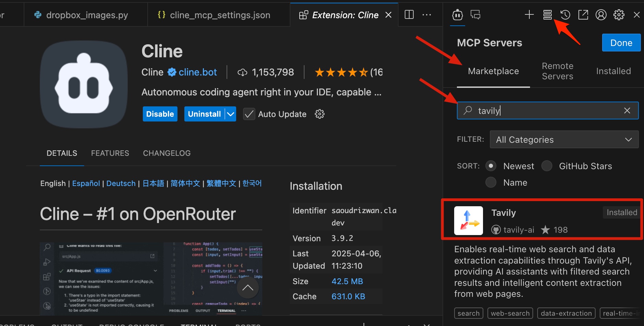Click the 631.0 KB cache link
The width and height of the screenshot is (644, 326).
348,296
